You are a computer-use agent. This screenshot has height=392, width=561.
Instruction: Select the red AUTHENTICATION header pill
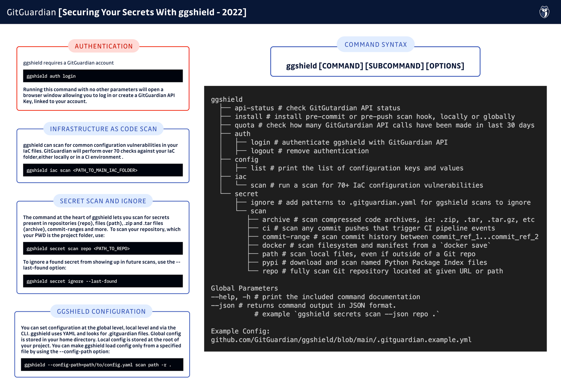click(x=103, y=46)
